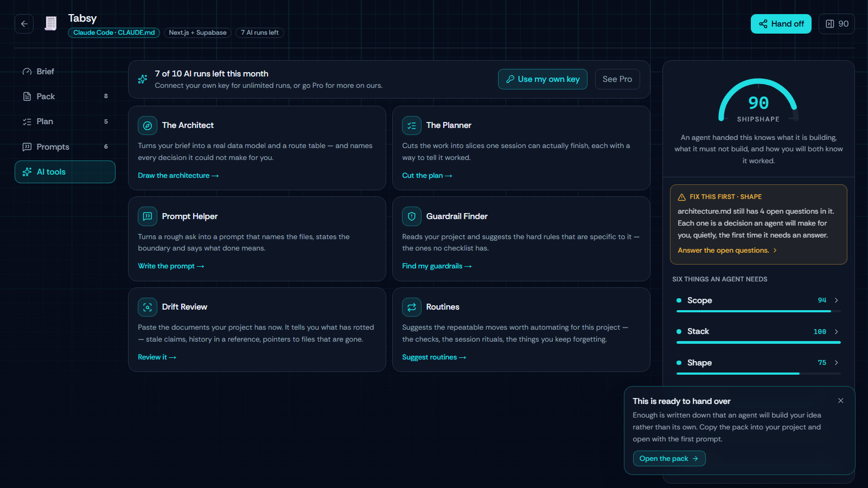Click the Guardrail Finder shield icon
The width and height of the screenshot is (868, 488).
pos(412,216)
